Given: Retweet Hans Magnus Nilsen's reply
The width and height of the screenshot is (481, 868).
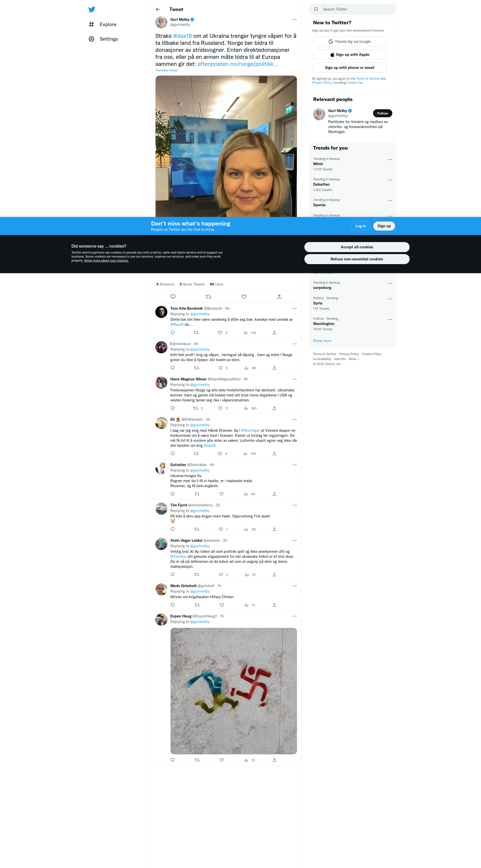Looking at the screenshot, I should coord(196,408).
